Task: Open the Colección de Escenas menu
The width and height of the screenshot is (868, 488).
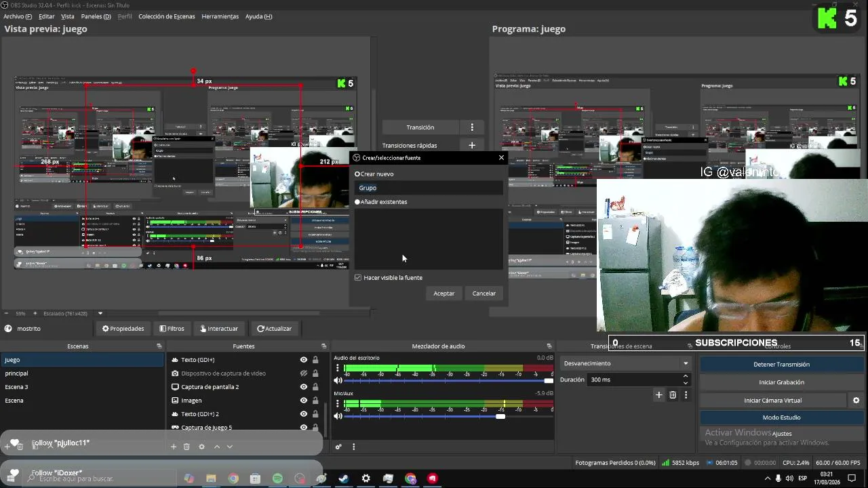Action: [x=166, y=16]
